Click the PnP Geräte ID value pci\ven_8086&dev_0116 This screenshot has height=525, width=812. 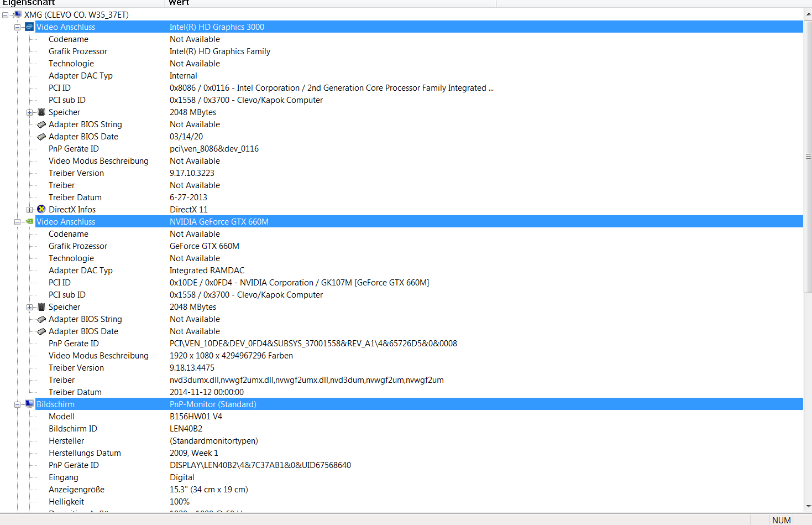tap(214, 149)
